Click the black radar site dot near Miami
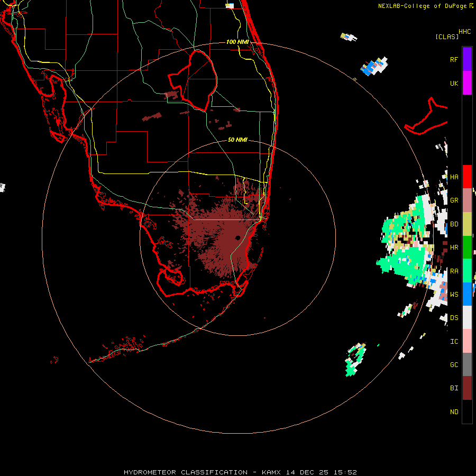This screenshot has height=476, width=476. point(237,237)
